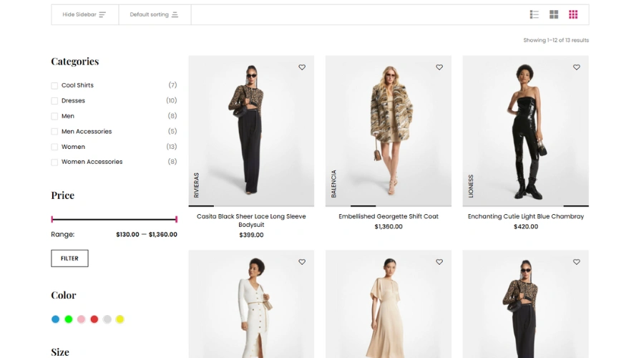Screen dimensions: 644x358
Task: Check the Women Accessories category
Action: [x=54, y=162]
